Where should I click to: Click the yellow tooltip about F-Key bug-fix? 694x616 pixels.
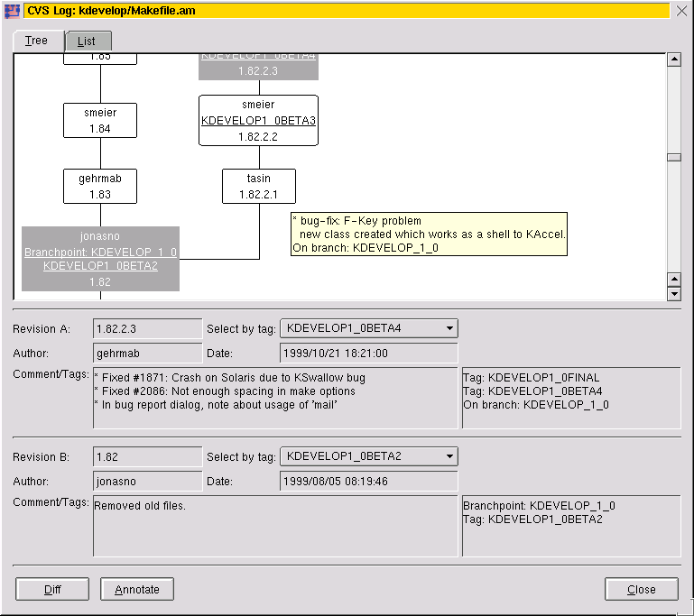[x=429, y=234]
